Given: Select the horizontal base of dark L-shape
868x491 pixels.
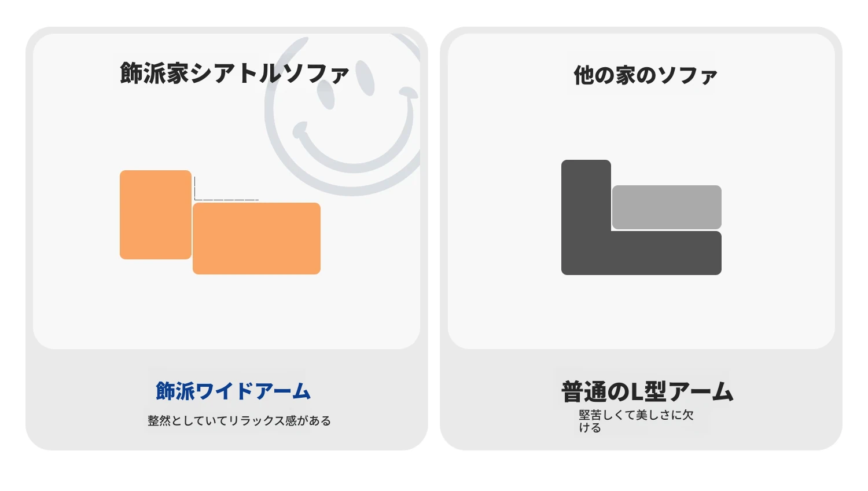Looking at the screenshot, I should [641, 253].
